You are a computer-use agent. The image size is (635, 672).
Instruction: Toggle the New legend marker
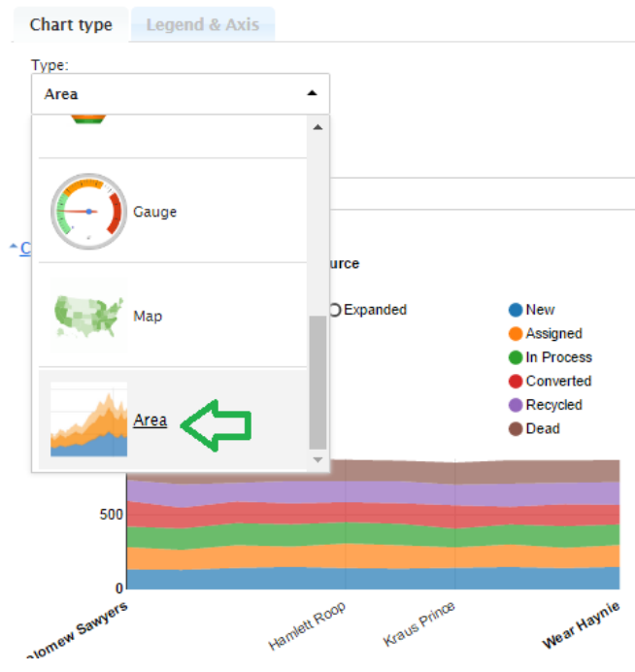pos(516,310)
